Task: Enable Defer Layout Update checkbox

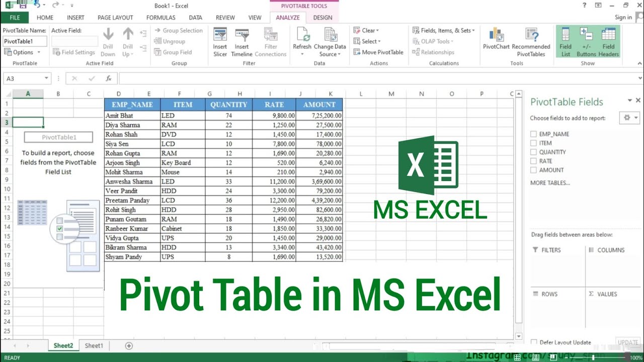Action: click(534, 342)
